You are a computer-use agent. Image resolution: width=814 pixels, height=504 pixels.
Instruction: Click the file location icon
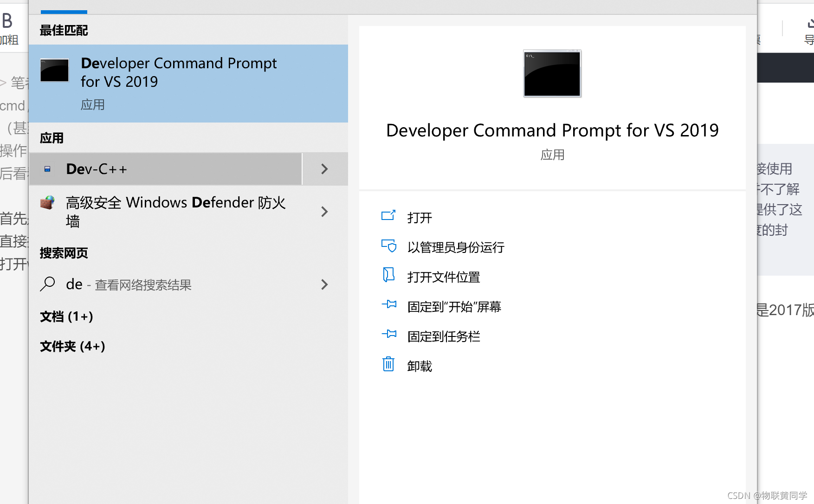click(388, 275)
